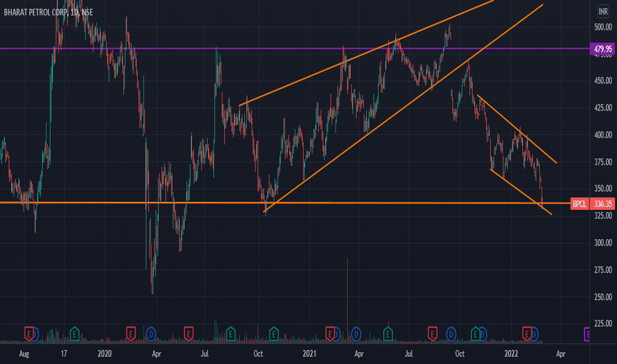Click the 250.00 price axis label

pyautogui.click(x=603, y=297)
